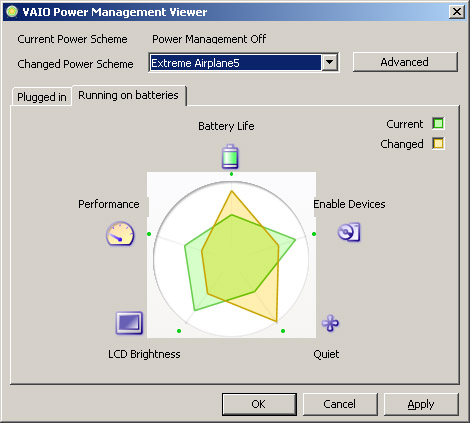The image size is (470, 423).
Task: Click the Current legend label
Action: (x=404, y=124)
